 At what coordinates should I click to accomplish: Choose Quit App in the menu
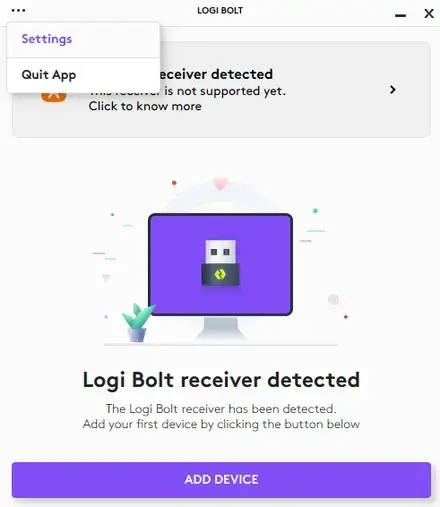pyautogui.click(x=49, y=75)
